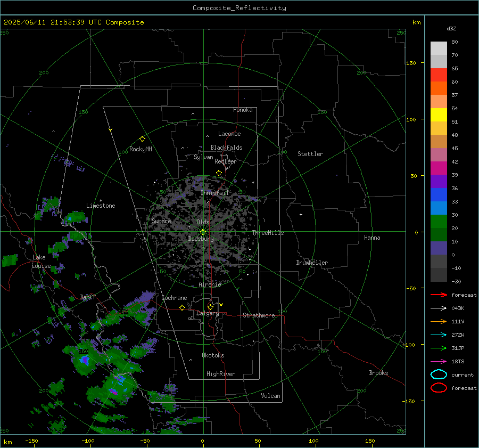Image resolution: width=479 pixels, height=448 pixels.
Task: Click the Innisfail city label
Action: coord(214,193)
